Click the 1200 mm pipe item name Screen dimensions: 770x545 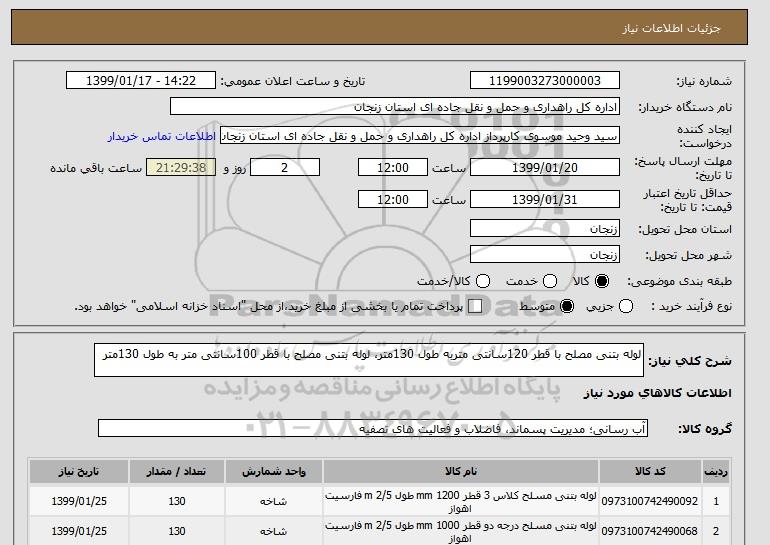tap(461, 502)
